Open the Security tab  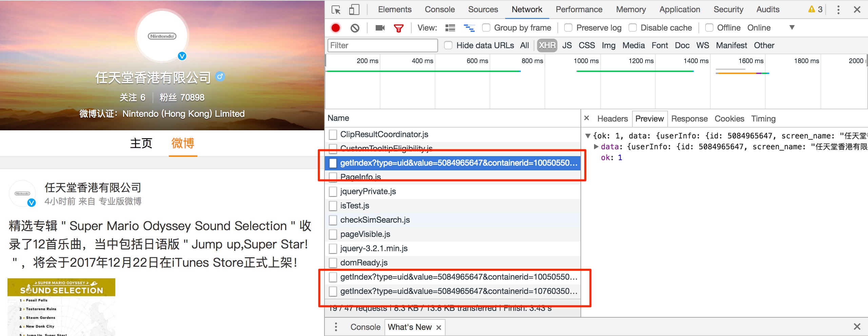(x=728, y=10)
